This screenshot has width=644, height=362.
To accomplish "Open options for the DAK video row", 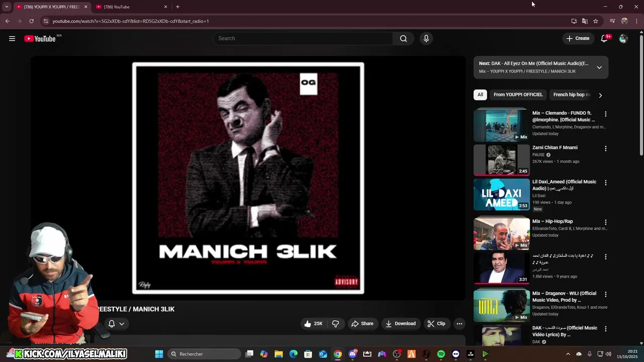I will [x=606, y=329].
